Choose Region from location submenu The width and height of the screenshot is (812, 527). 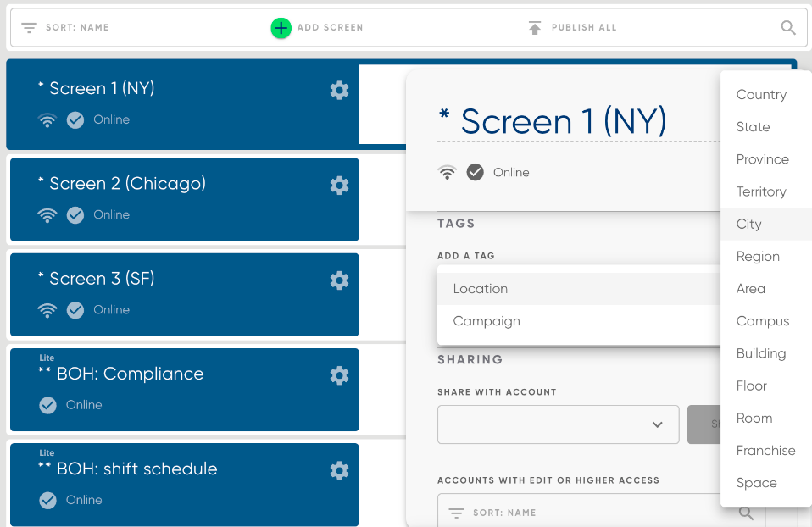coord(766,256)
